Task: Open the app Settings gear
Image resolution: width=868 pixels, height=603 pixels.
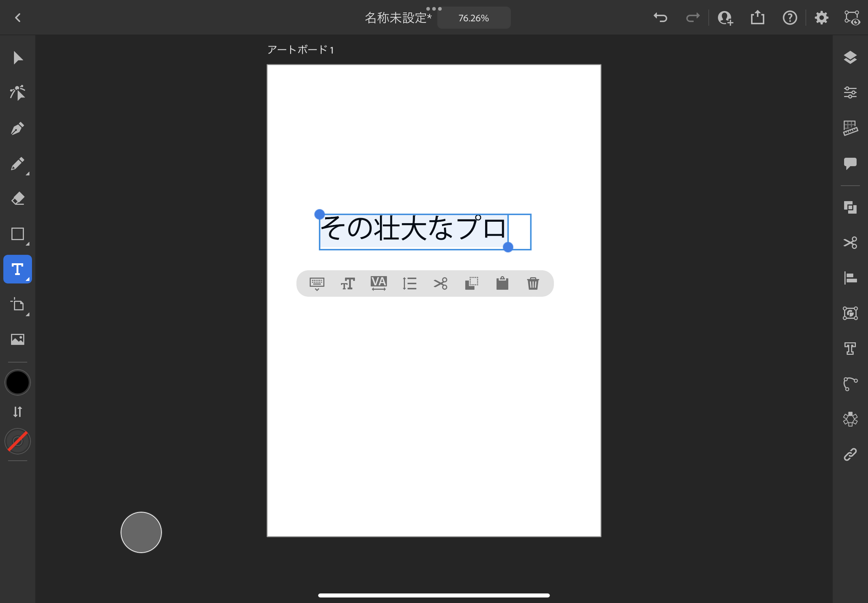Action: tap(822, 17)
